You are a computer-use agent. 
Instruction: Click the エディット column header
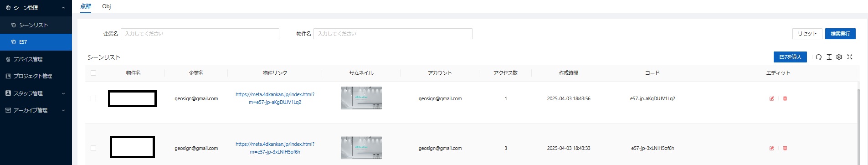[778, 73]
